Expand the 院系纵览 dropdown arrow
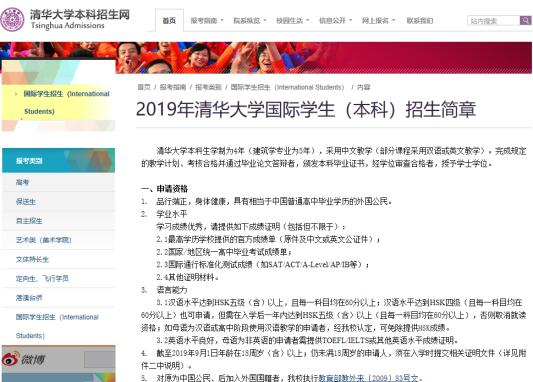The image size is (533, 382). point(265,20)
